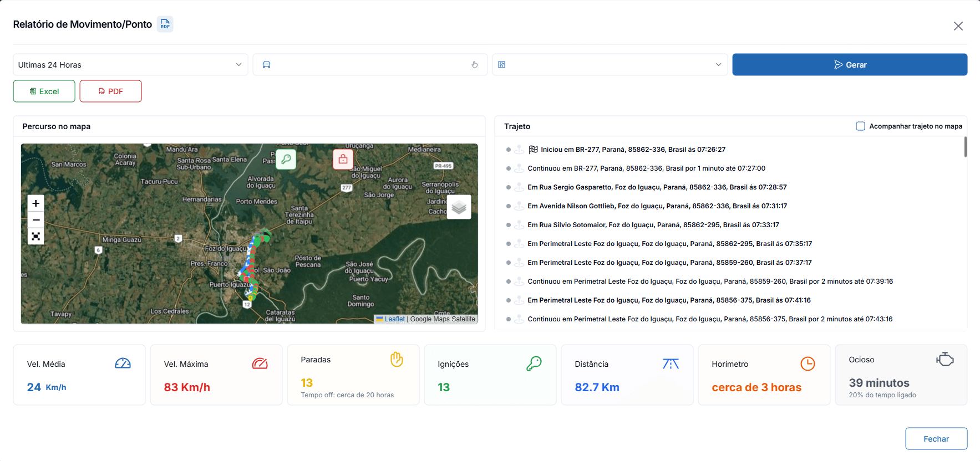Open the map layers control
980x461 pixels.
coord(459,207)
